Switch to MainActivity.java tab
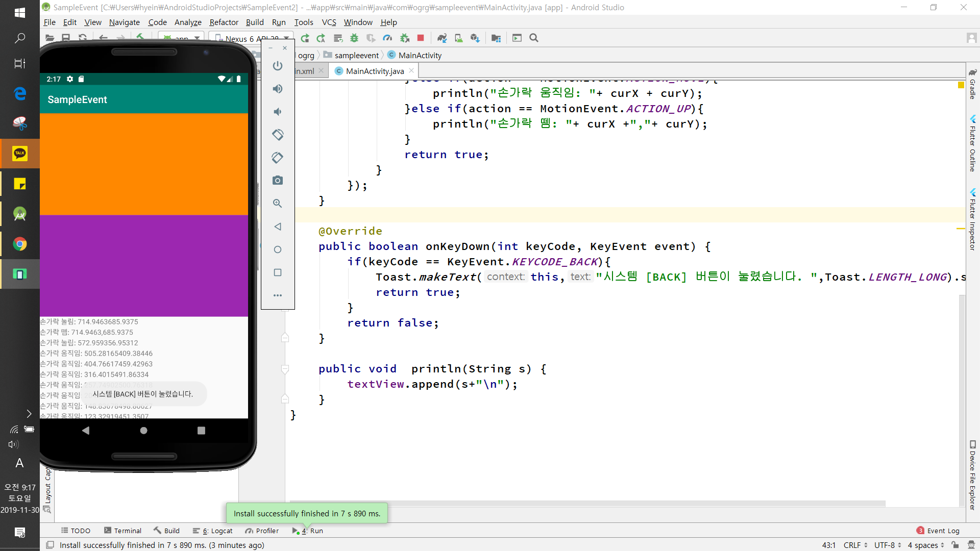The image size is (980, 551). [x=375, y=71]
